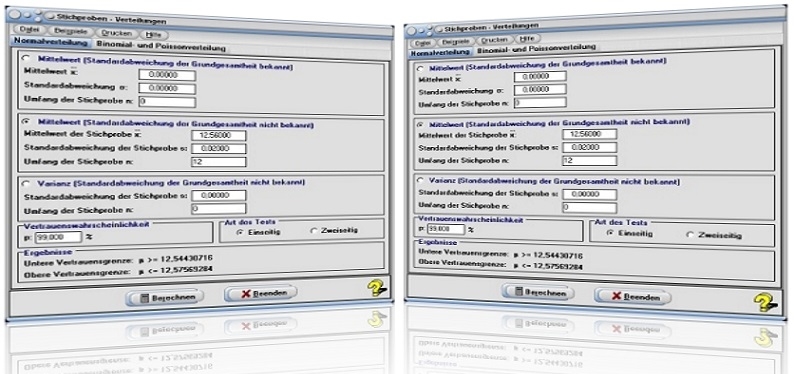Screen dimensions: 794x374
Task: Switch to Binomial- und Poissonverteilung tab, right window
Action: coord(537,48)
